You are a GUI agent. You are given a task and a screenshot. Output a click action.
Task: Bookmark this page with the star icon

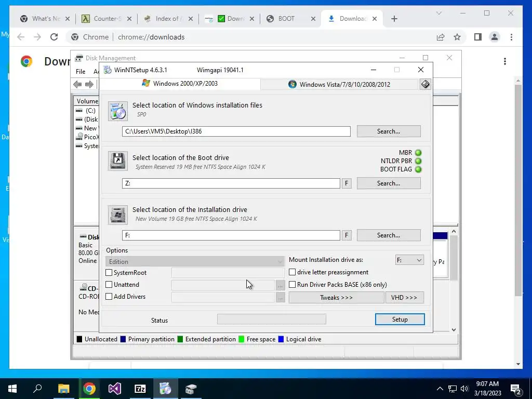click(x=457, y=37)
